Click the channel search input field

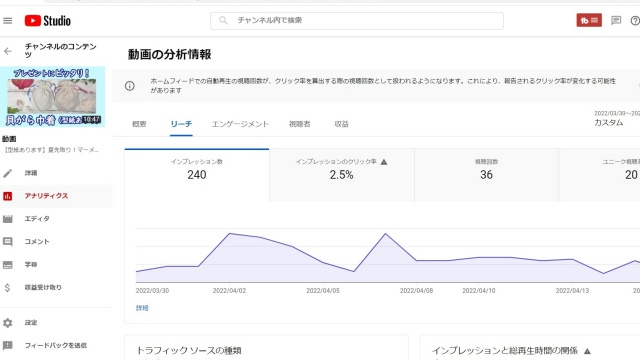click(x=357, y=21)
